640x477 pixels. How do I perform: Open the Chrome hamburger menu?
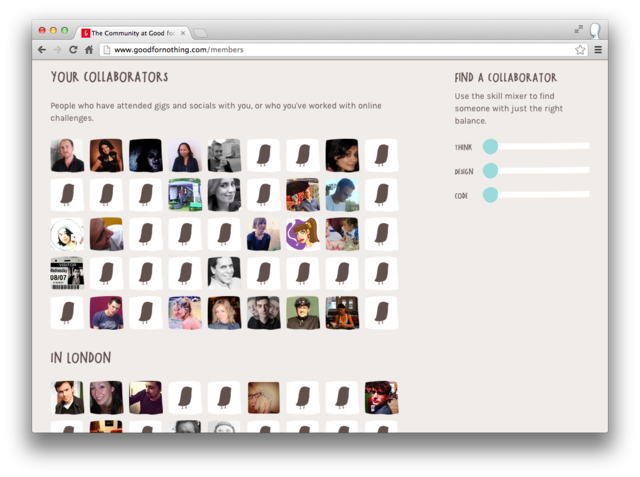click(x=598, y=50)
